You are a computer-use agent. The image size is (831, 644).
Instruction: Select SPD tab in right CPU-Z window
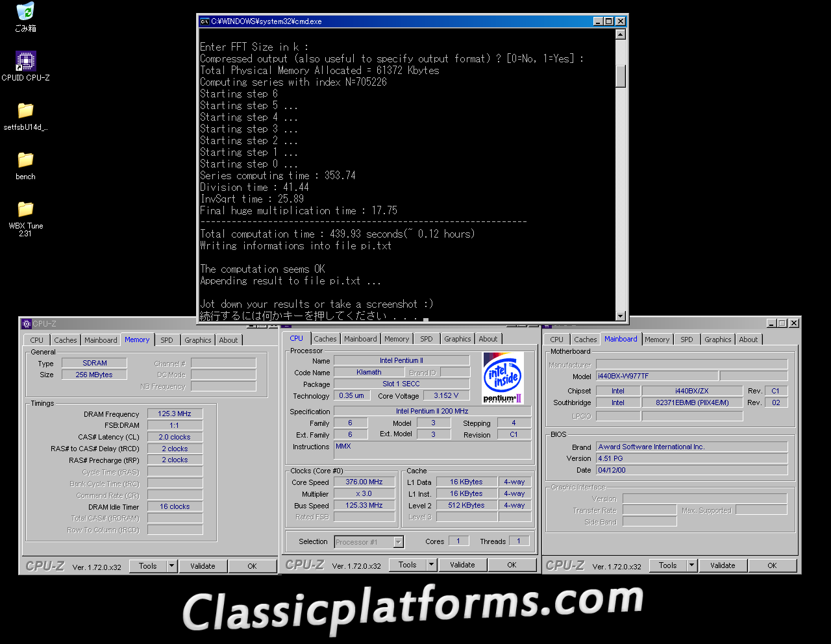click(x=687, y=340)
